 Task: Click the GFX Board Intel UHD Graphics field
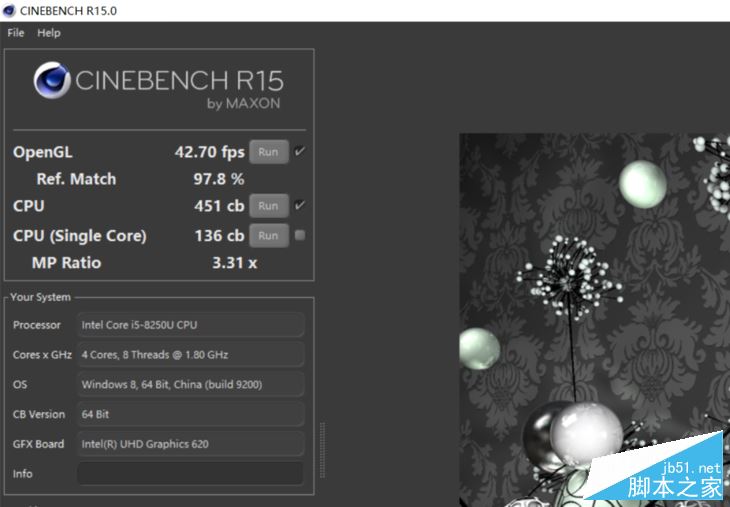190,444
